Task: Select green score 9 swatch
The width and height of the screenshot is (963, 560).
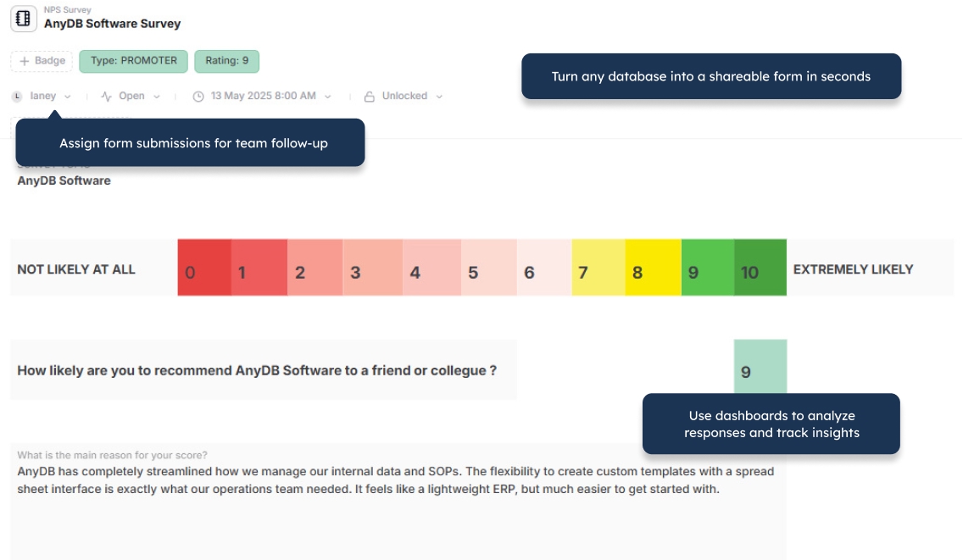Action: [708, 268]
